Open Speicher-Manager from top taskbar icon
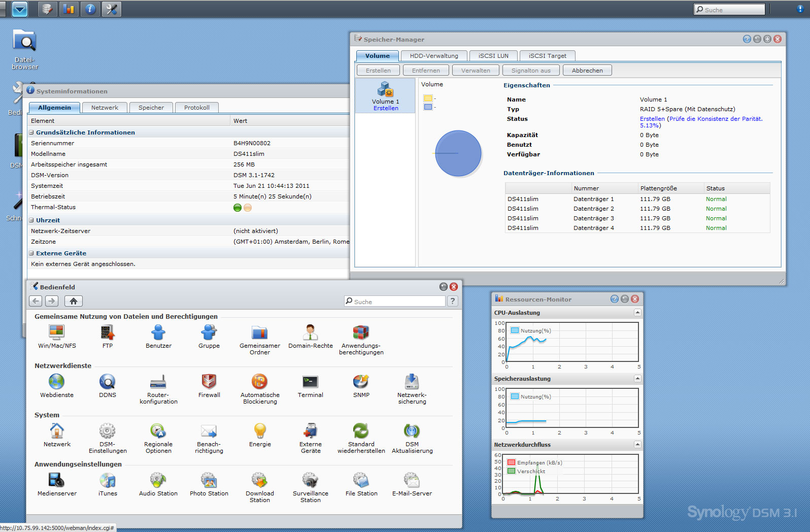 pyautogui.click(x=47, y=9)
